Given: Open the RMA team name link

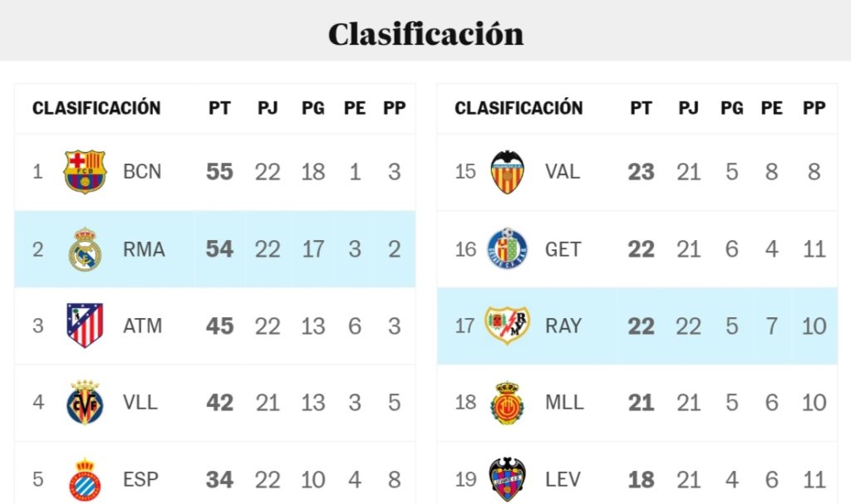Looking at the screenshot, I should pyautogui.click(x=144, y=249).
